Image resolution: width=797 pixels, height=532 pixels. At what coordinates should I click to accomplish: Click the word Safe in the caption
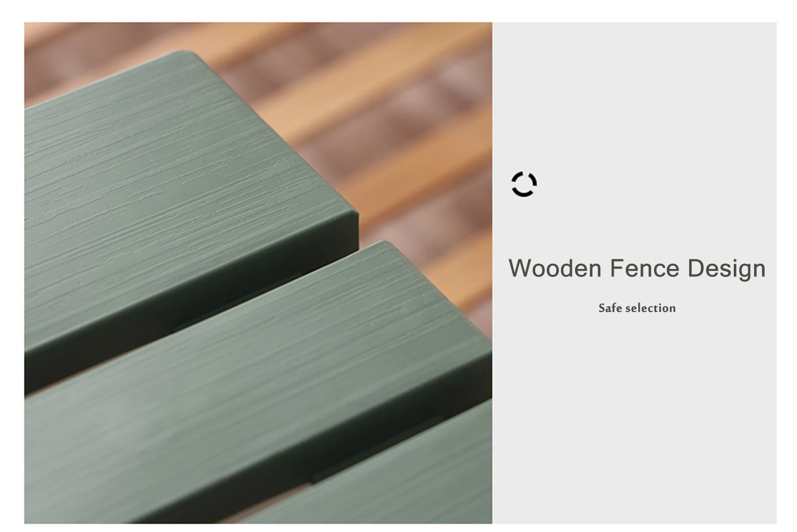click(x=610, y=308)
